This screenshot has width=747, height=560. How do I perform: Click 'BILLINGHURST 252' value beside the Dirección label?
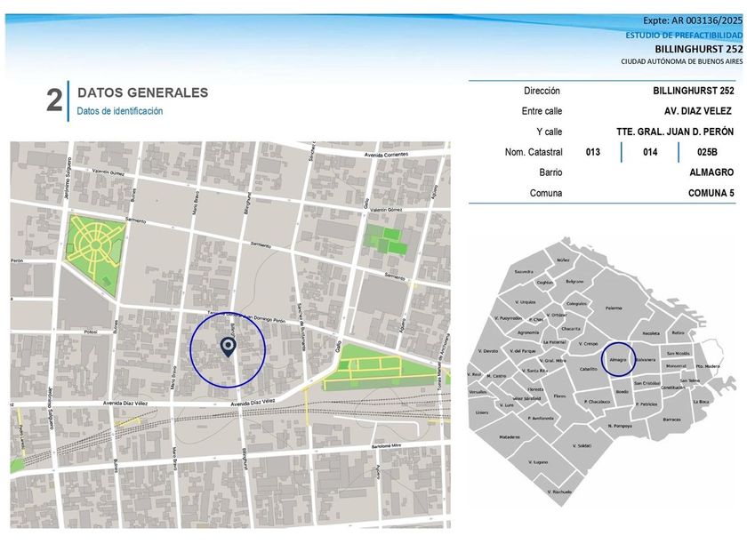click(x=694, y=91)
